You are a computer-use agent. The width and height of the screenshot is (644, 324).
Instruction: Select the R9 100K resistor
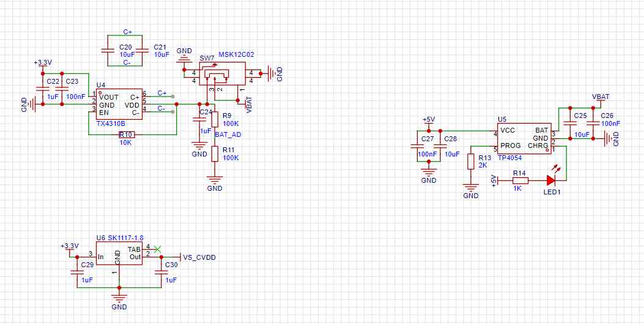click(x=215, y=119)
